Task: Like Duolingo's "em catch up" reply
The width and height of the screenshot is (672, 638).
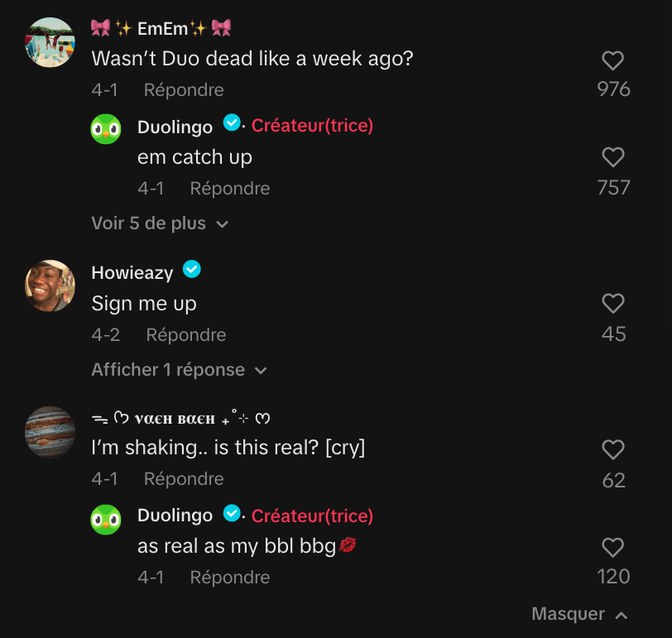Action: tap(612, 157)
